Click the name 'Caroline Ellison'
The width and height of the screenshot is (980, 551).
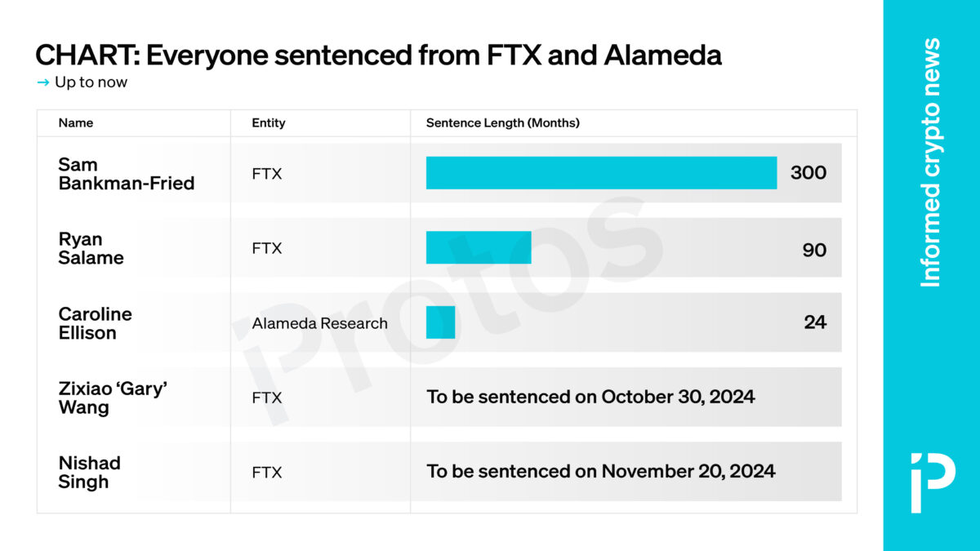[95, 323]
